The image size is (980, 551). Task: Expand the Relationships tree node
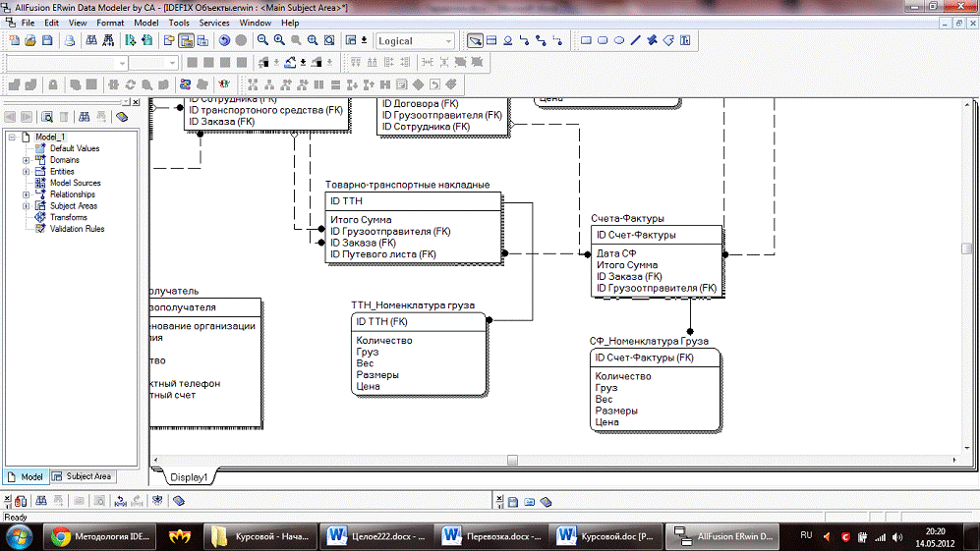(27, 194)
